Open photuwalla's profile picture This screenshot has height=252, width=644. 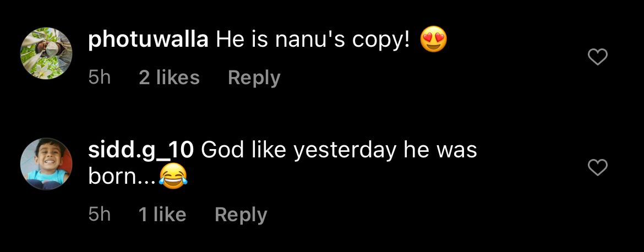[x=46, y=53]
